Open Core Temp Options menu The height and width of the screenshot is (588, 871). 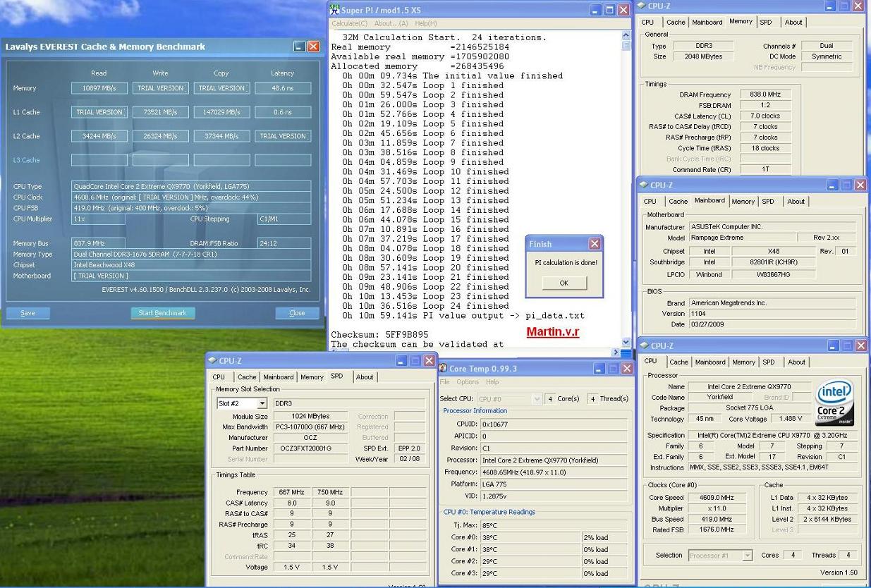(x=468, y=382)
